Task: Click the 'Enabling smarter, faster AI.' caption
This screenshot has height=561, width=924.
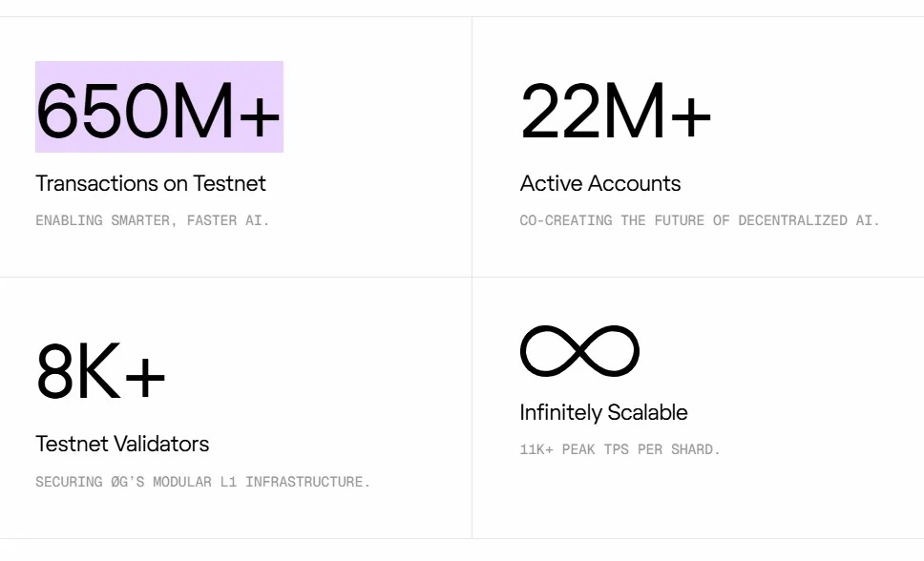Action: [x=153, y=220]
